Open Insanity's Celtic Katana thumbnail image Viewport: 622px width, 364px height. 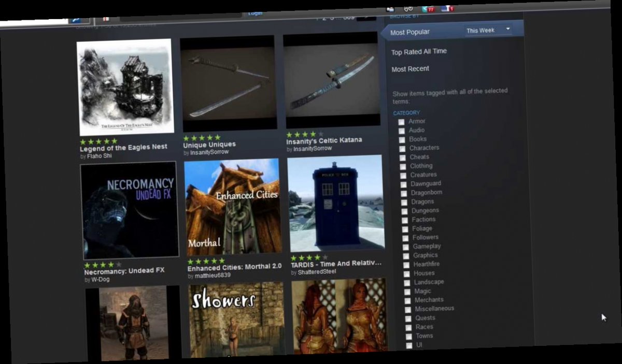tap(331, 80)
